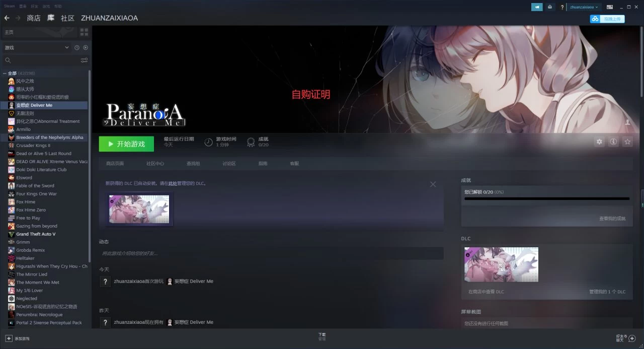The height and width of the screenshot is (349, 644).
Task: Click the activity post input field
Action: [x=271, y=253]
